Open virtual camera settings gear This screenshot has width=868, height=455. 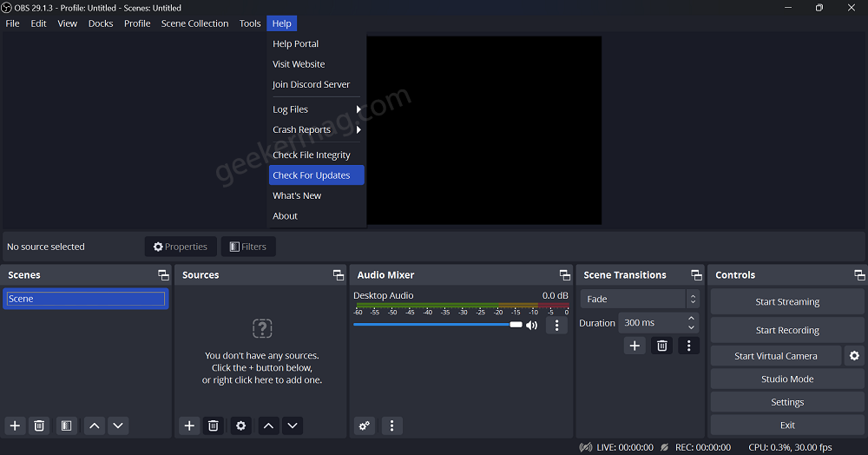point(854,356)
